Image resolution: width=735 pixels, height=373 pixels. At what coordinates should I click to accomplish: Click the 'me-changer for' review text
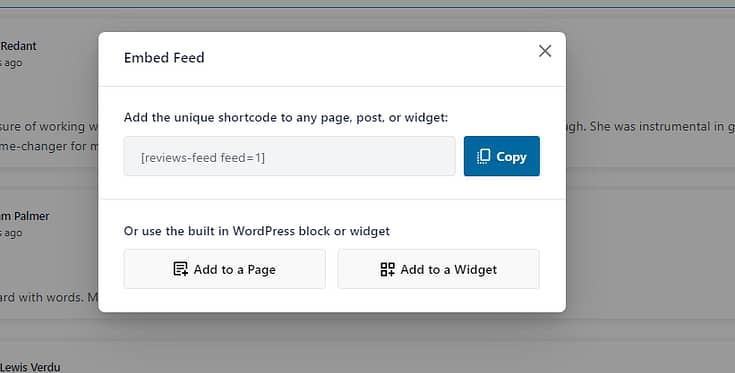[49, 146]
